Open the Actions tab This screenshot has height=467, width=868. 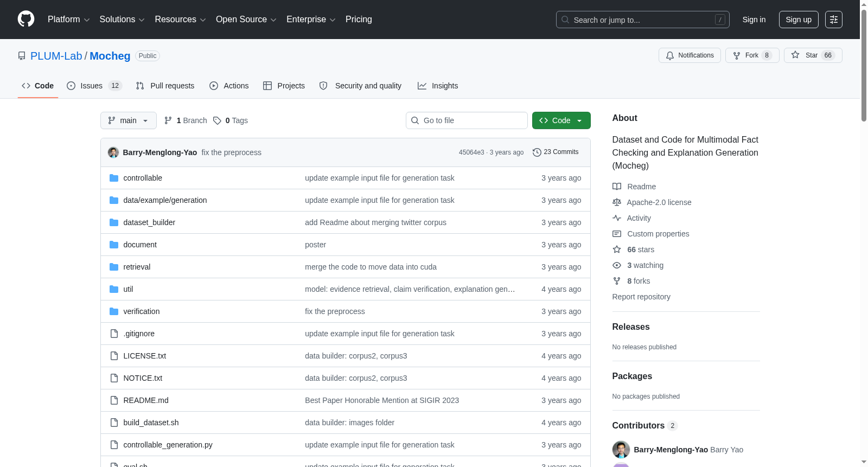(229, 86)
